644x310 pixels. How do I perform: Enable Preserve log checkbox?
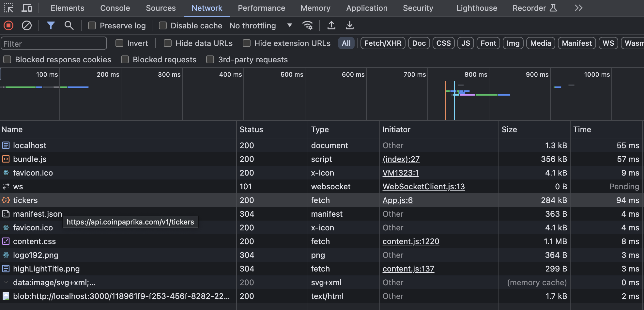coord(92,25)
